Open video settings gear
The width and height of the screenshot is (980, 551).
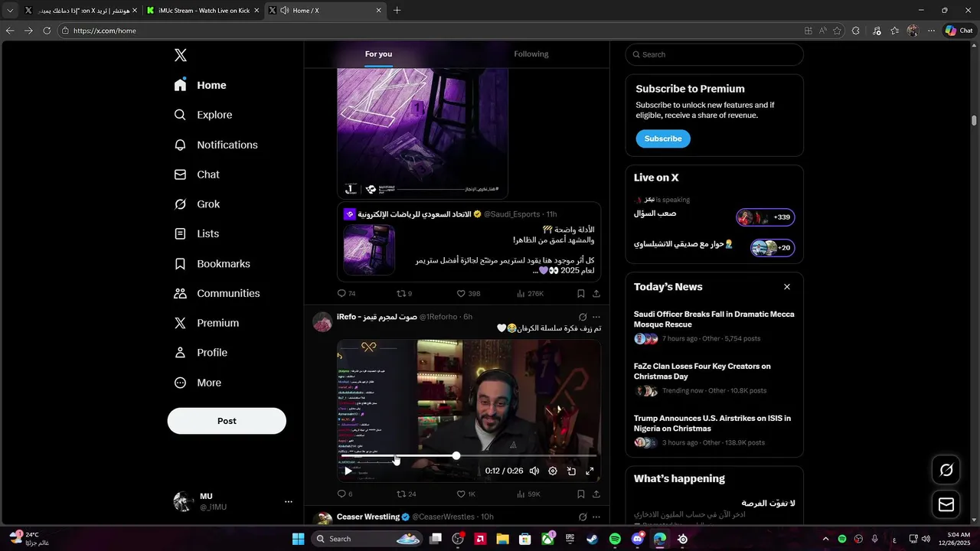click(553, 471)
